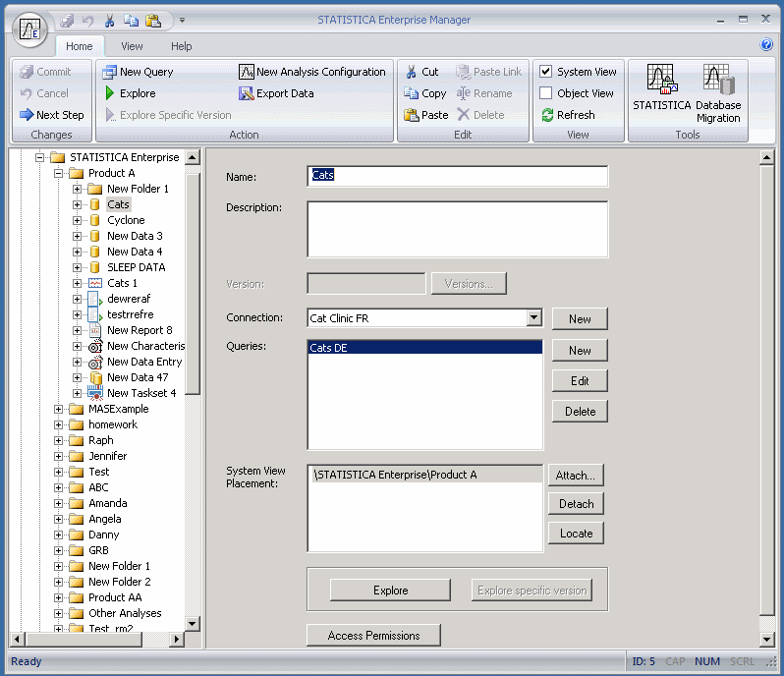784x676 pixels.
Task: Click inside the Description text box
Action: [x=458, y=230]
